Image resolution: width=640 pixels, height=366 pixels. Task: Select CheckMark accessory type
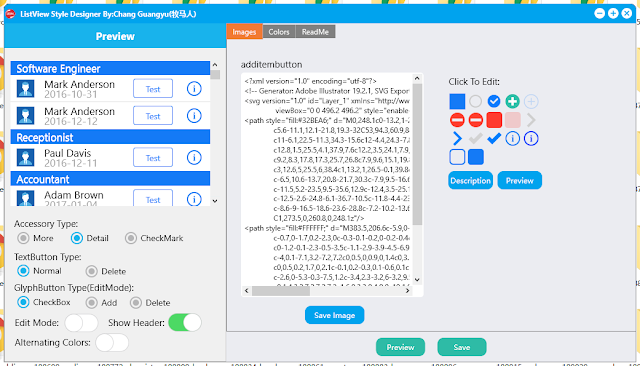[x=131, y=238]
